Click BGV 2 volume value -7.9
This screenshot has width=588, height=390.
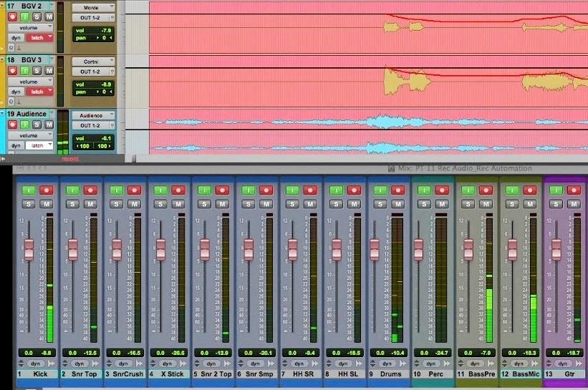click(106, 30)
